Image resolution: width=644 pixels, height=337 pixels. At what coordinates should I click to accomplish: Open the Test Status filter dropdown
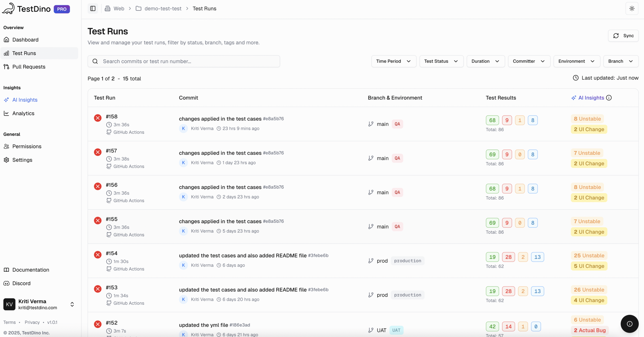pyautogui.click(x=441, y=61)
